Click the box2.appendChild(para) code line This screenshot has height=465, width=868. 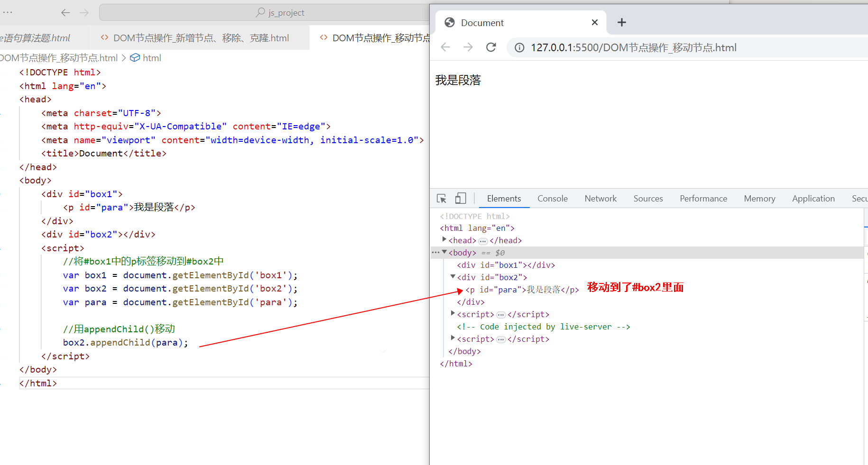(x=125, y=343)
